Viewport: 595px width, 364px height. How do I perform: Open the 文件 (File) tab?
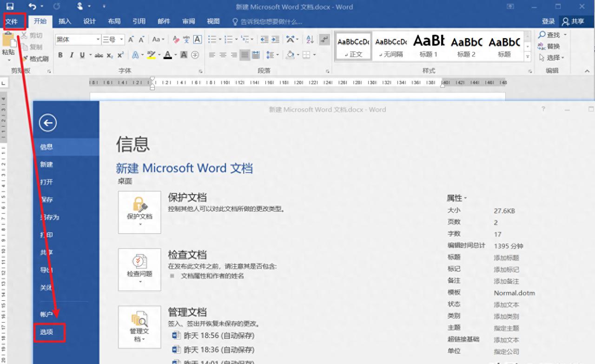[x=12, y=21]
